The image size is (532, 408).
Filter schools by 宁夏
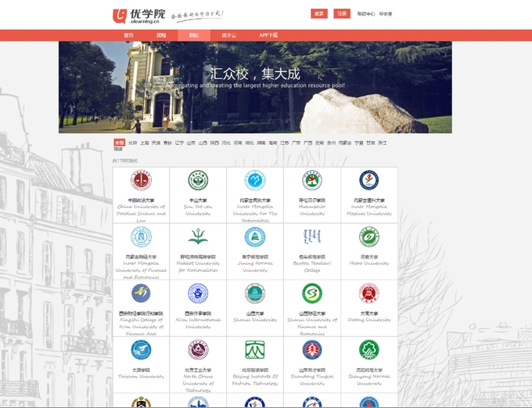pyautogui.click(x=359, y=143)
